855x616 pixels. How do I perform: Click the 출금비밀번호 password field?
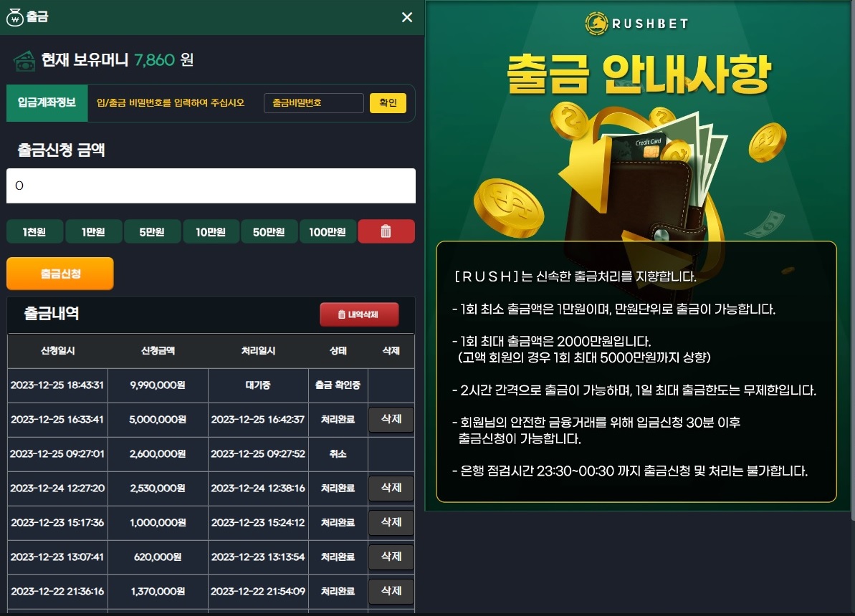[313, 103]
